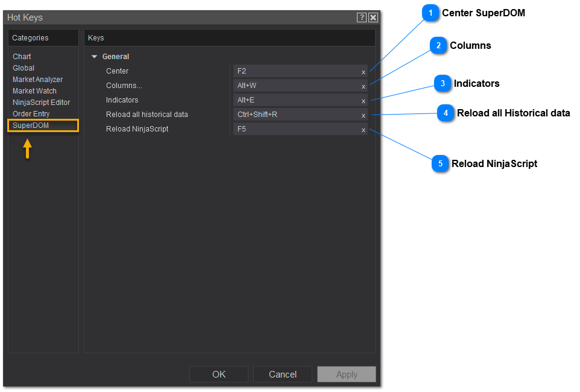
Task: Close the Hot Keys dialog window
Action: pyautogui.click(x=373, y=17)
